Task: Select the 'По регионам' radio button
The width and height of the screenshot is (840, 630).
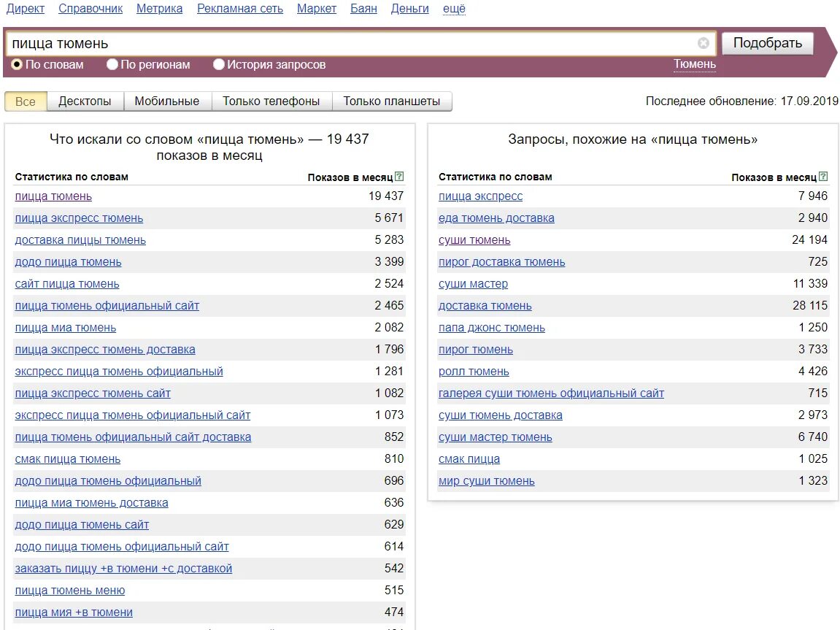Action: [112, 64]
